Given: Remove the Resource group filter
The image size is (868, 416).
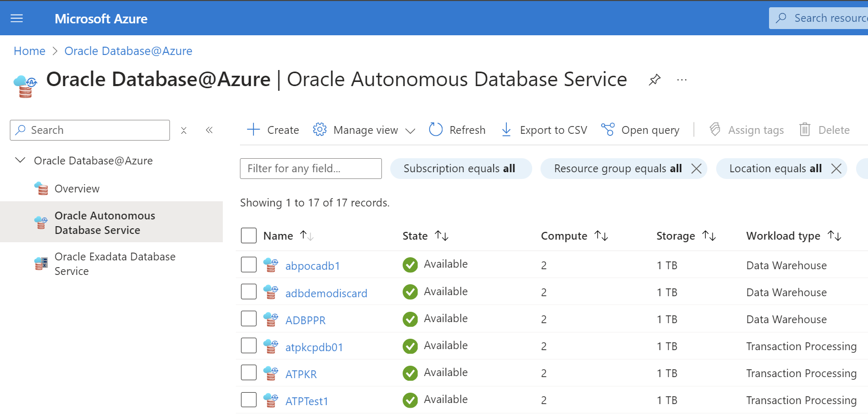Looking at the screenshot, I should click(696, 169).
